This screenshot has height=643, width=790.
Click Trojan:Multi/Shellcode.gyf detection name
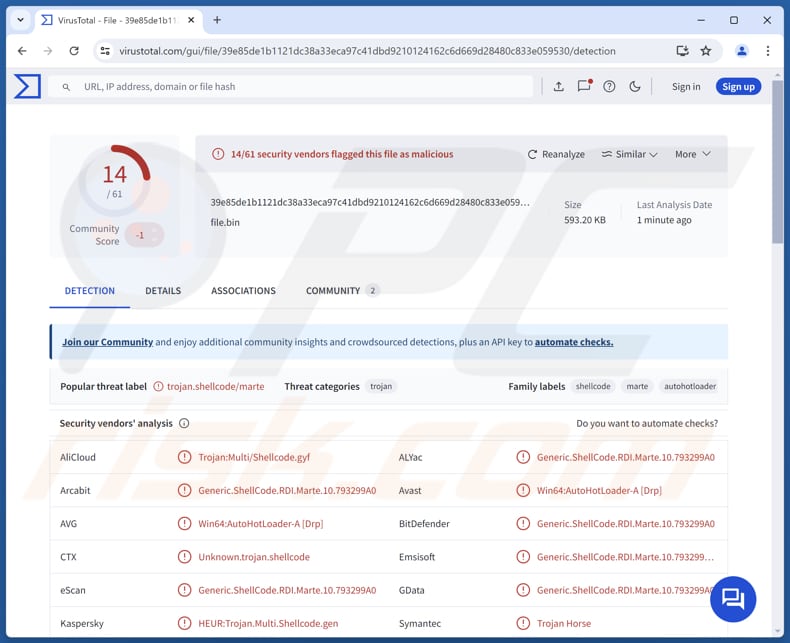click(x=254, y=457)
